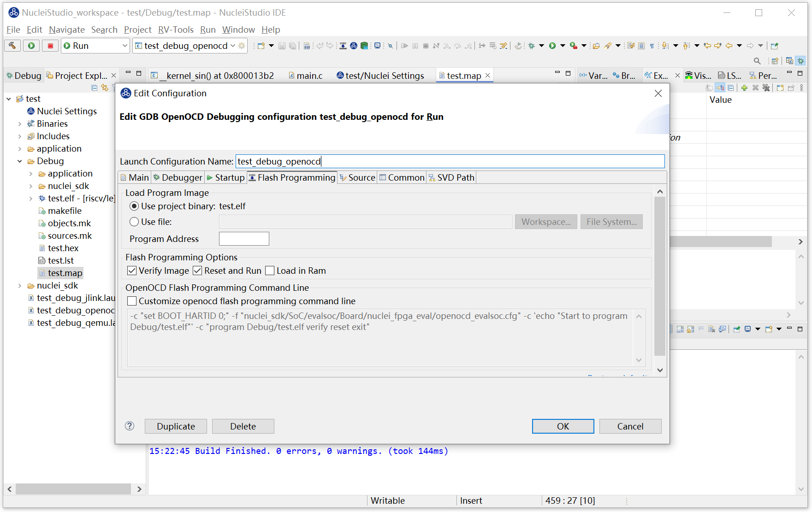Open the RV-Tools menu
The width and height of the screenshot is (812, 512).
(176, 29)
